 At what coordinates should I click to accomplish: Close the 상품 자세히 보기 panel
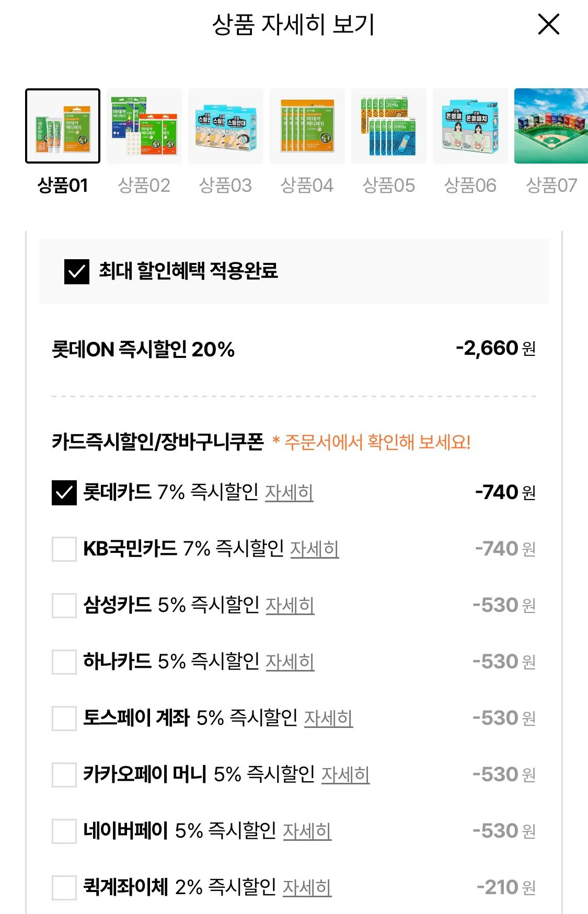[x=548, y=25]
